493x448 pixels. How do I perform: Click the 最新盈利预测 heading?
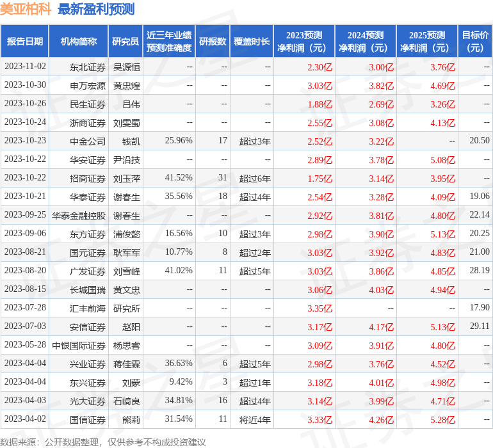coord(96,9)
